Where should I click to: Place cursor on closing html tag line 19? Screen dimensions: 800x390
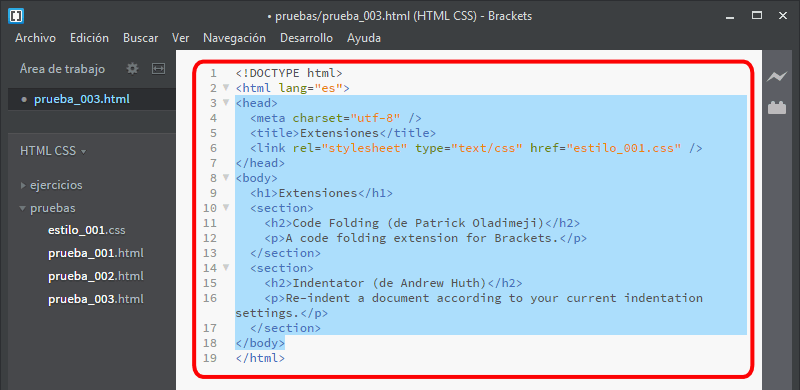click(260, 358)
